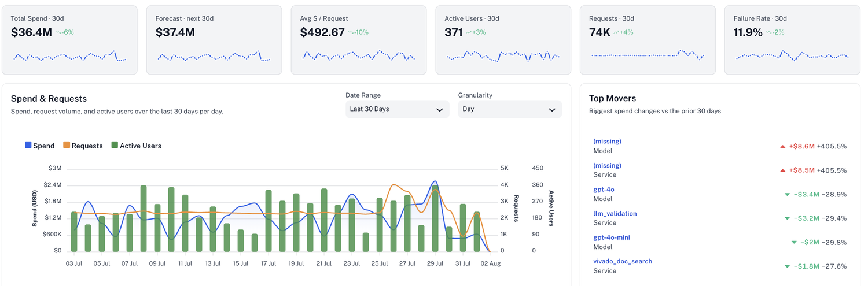868x286 pixels.
Task: Open the llm_validation service link
Action: [615, 214]
